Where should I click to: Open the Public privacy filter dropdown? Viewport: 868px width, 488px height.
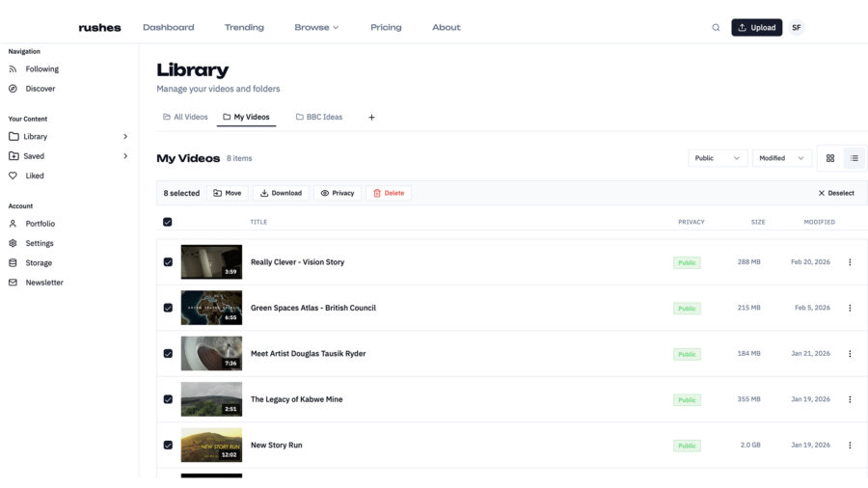tap(718, 158)
